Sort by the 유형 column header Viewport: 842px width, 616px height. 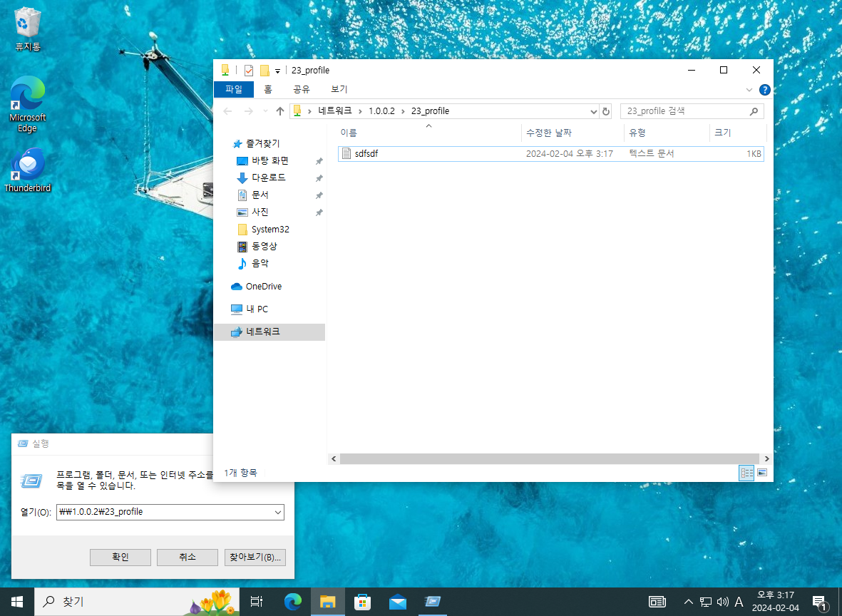point(667,133)
